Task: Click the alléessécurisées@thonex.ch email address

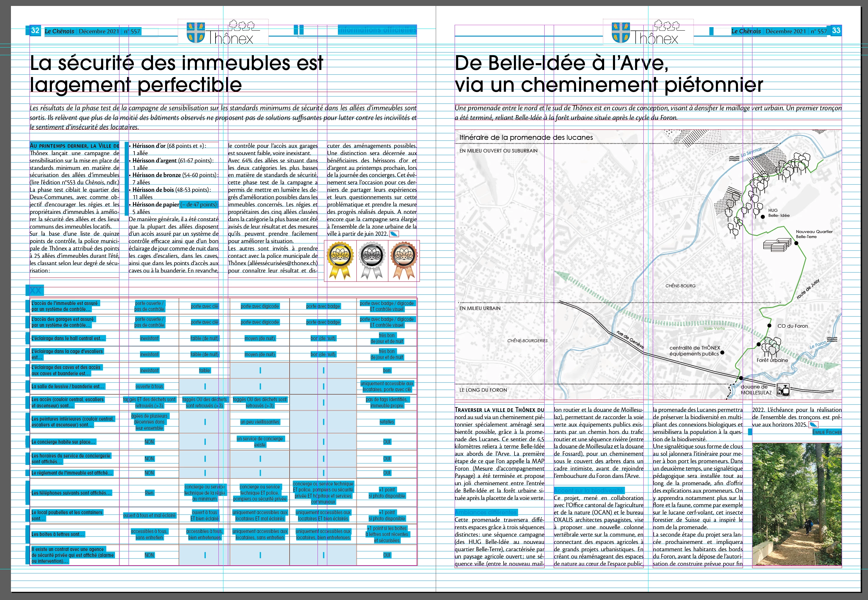Action: click(282, 263)
